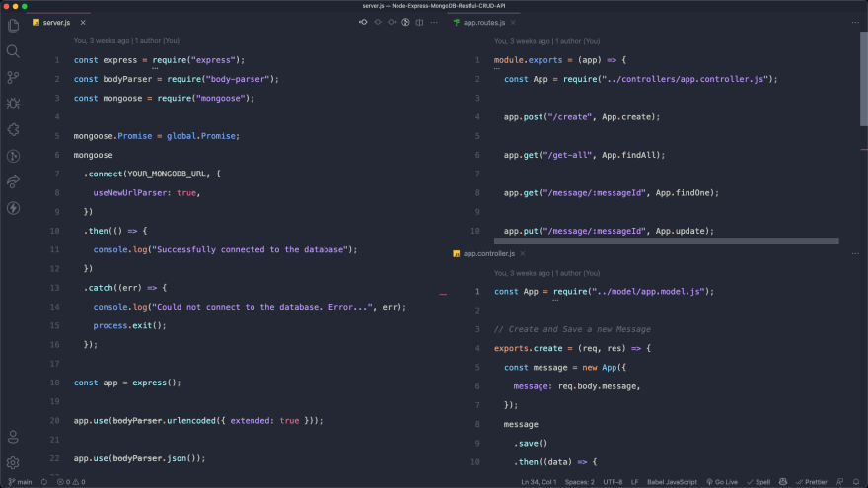Open the Search view in activity bar
The width and height of the screenshot is (868, 488).
coord(13,51)
